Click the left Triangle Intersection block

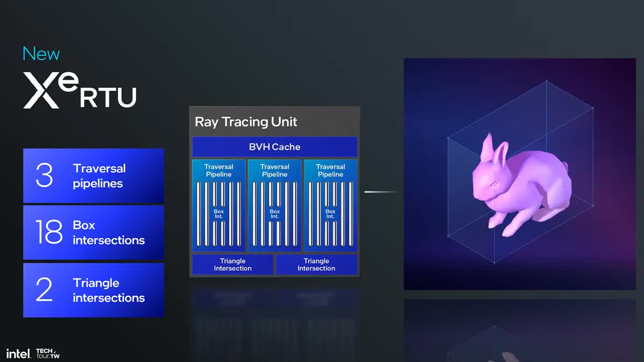[232, 264]
